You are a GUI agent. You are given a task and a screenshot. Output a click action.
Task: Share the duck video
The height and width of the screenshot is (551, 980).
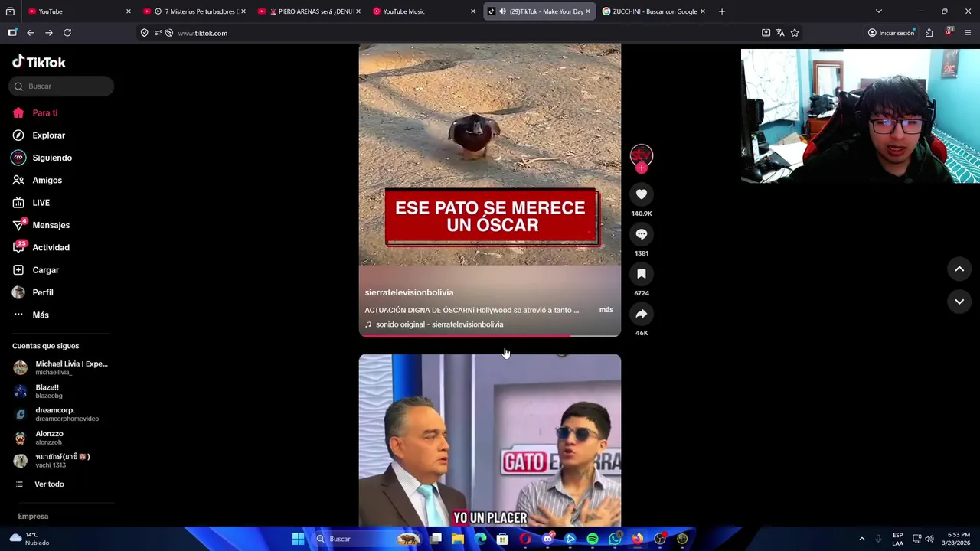[x=642, y=314]
